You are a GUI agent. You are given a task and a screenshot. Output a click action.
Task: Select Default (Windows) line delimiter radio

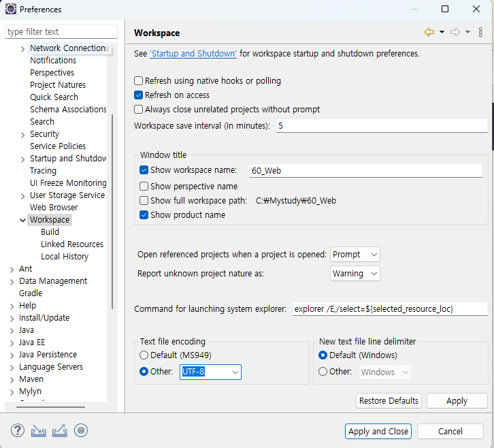click(x=323, y=355)
